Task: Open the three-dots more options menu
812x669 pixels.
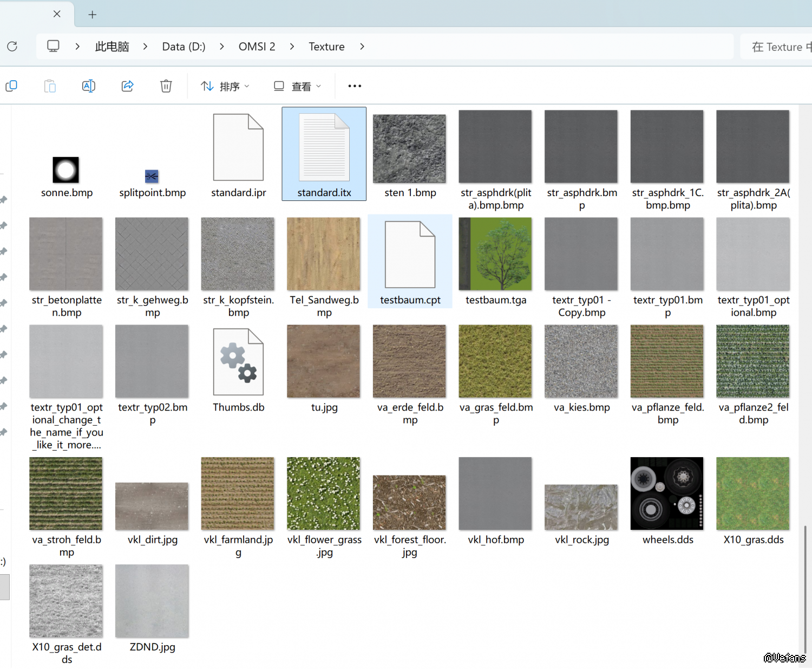Action: pos(355,86)
